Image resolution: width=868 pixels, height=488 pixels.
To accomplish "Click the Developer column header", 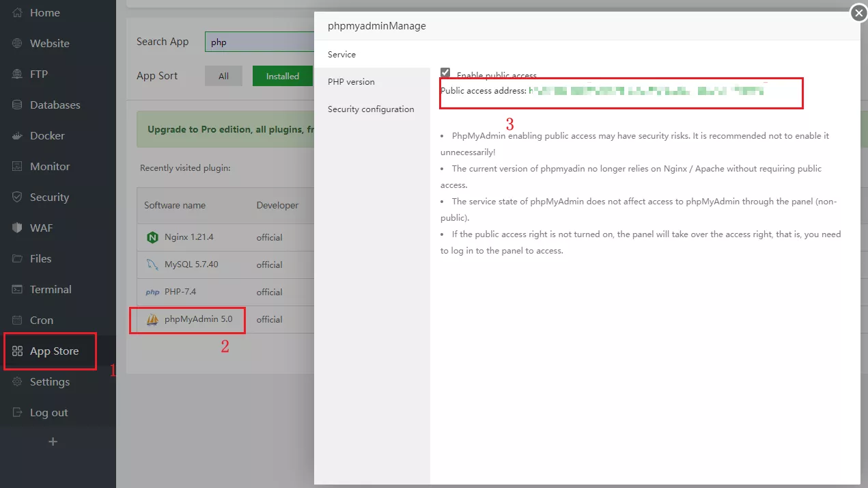I will [277, 206].
